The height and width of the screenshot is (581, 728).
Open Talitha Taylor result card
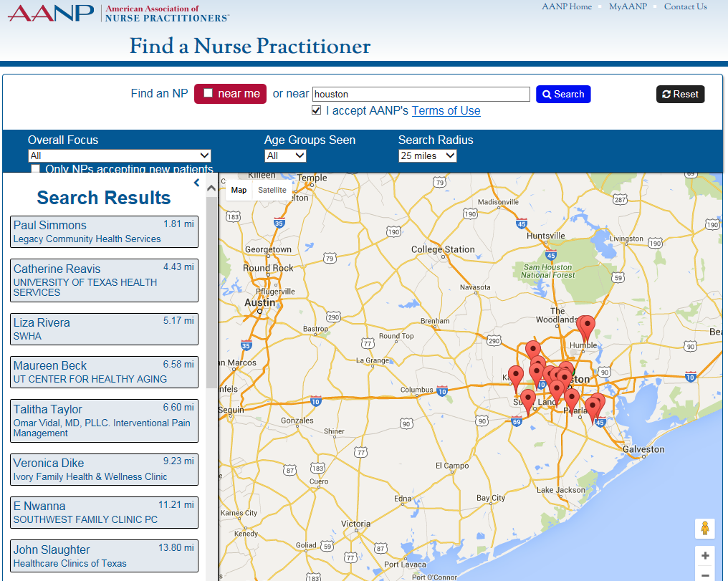point(104,421)
